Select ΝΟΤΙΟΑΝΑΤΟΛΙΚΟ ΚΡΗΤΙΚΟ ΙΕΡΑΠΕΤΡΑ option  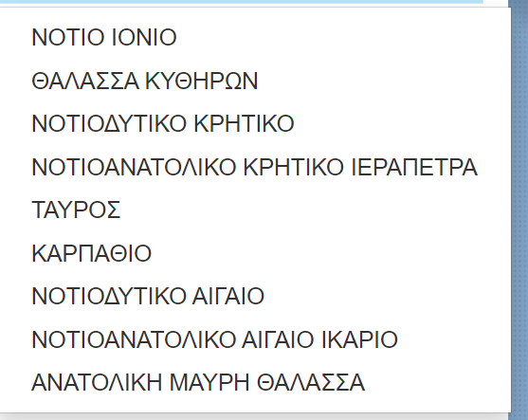point(255,167)
